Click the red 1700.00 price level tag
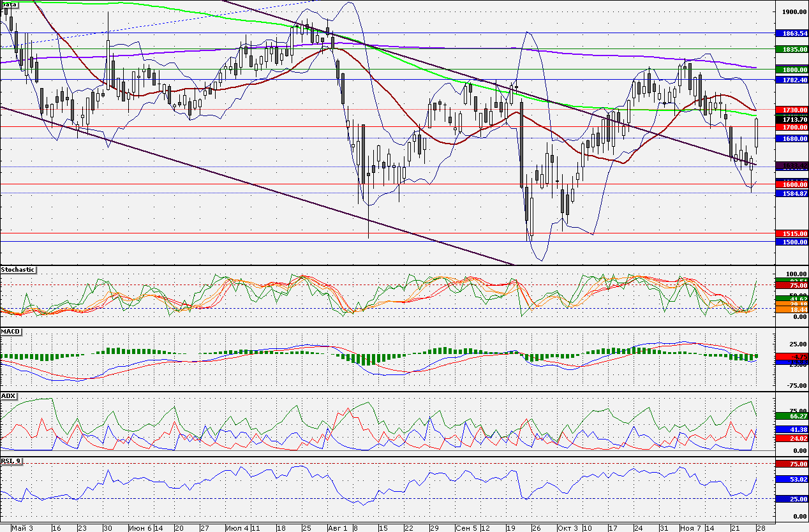 point(792,128)
